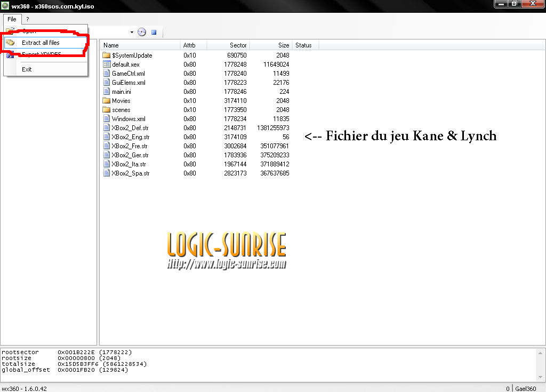Click the disc icon in the toolbar
The height and width of the screenshot is (392, 546).
point(142,32)
